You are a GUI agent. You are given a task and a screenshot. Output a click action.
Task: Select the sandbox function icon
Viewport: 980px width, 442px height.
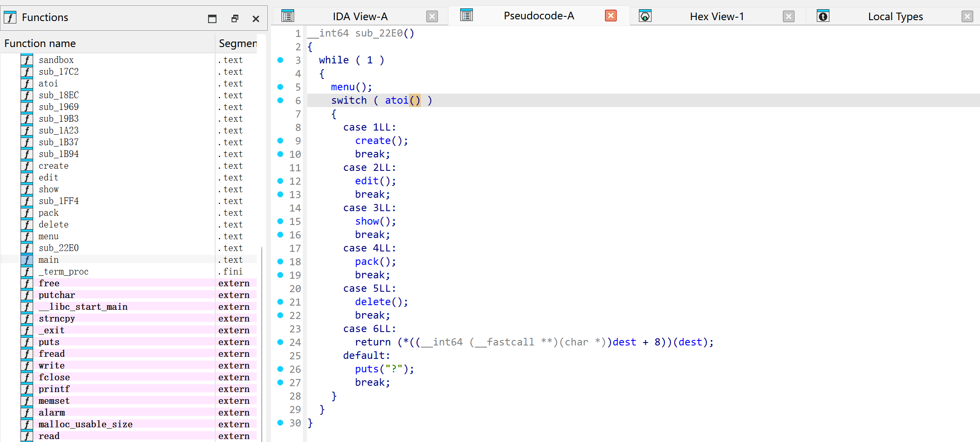[27, 60]
